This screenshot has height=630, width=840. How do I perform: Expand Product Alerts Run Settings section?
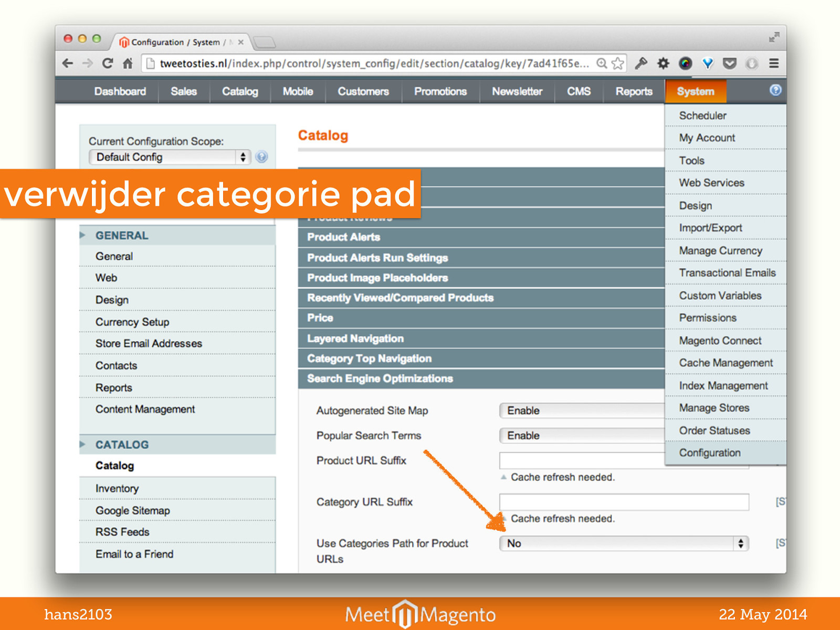[481, 258]
